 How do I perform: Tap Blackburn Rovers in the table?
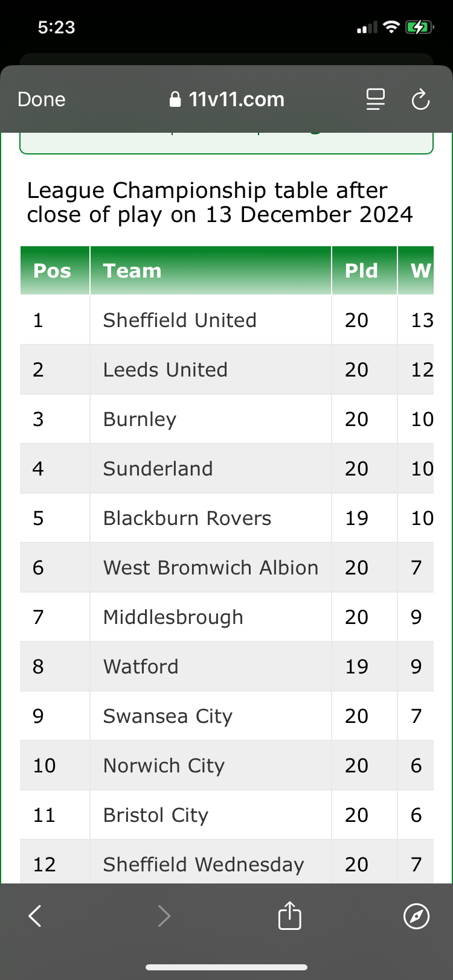[x=187, y=518]
